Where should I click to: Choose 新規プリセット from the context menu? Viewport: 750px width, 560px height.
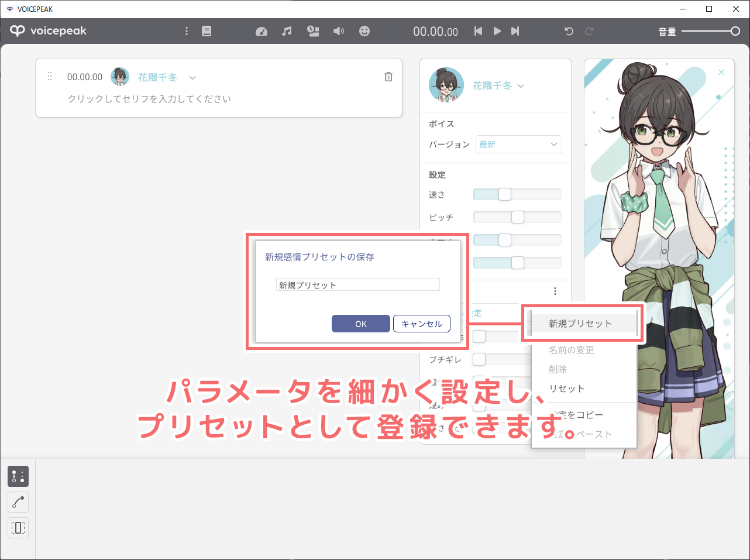[x=580, y=324]
